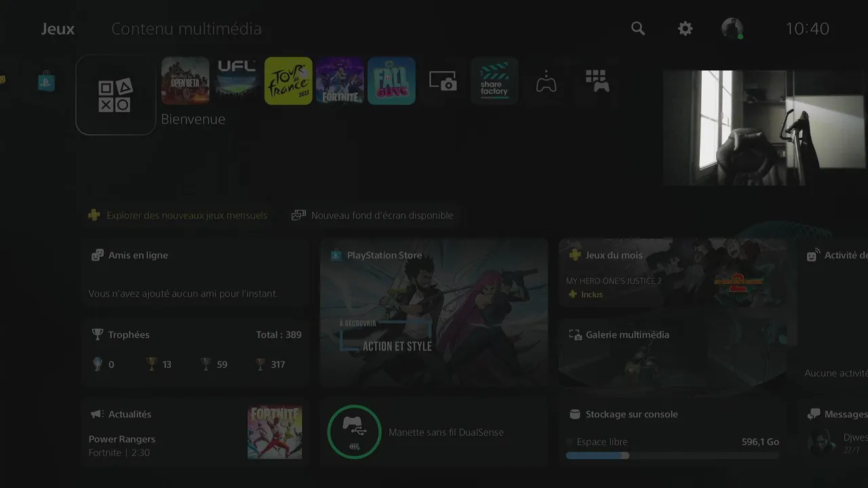Open the game library grid icon

point(597,81)
